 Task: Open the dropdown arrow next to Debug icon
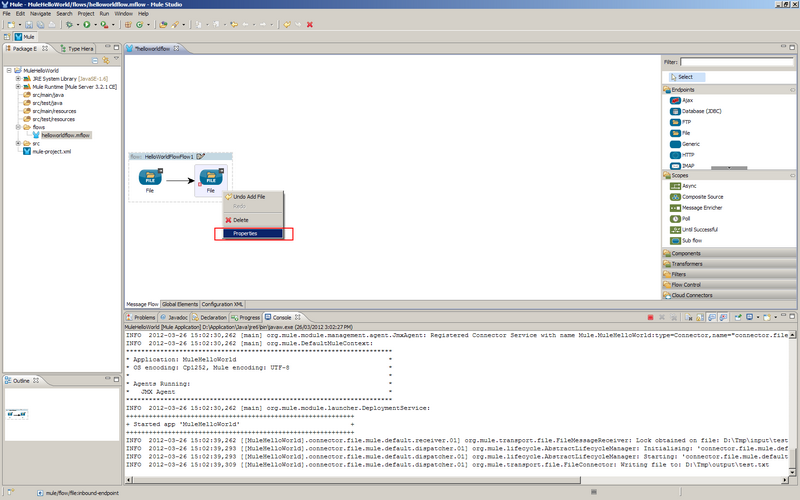pos(77,24)
